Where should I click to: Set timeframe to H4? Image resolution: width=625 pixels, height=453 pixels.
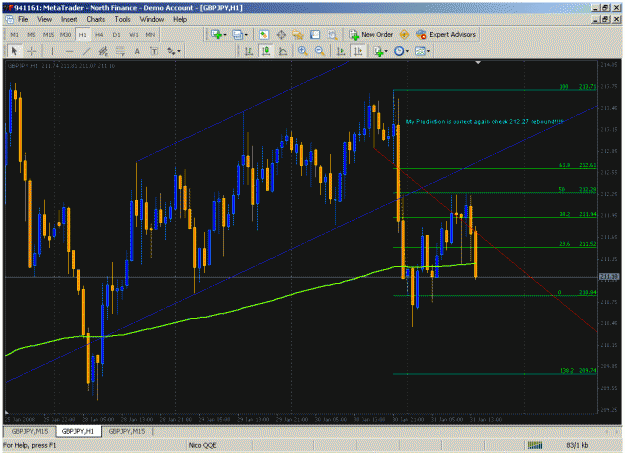click(x=99, y=35)
